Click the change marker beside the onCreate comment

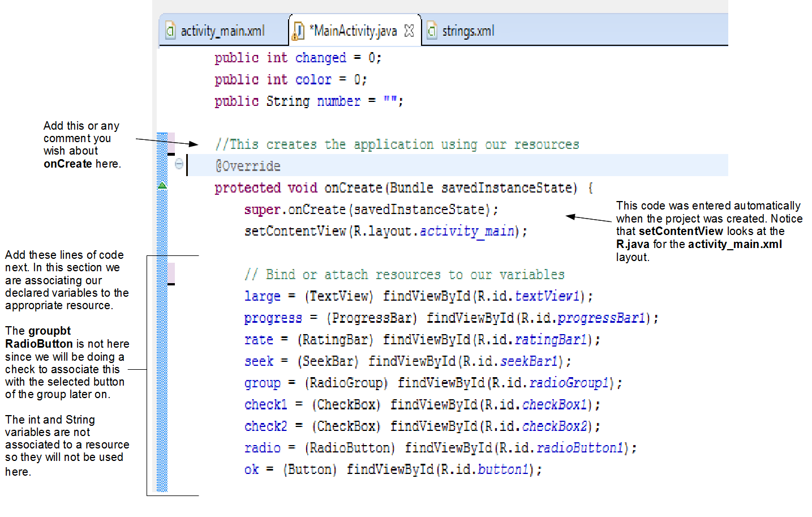(171, 144)
